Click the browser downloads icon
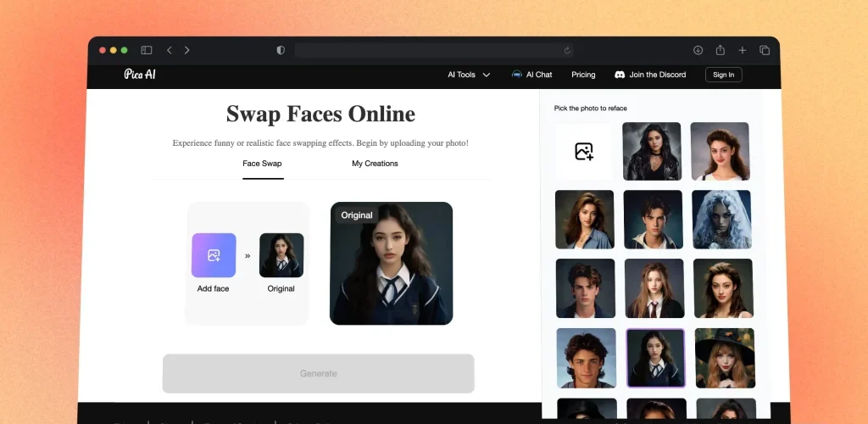Viewport: 868px width, 424px height. coord(698,51)
